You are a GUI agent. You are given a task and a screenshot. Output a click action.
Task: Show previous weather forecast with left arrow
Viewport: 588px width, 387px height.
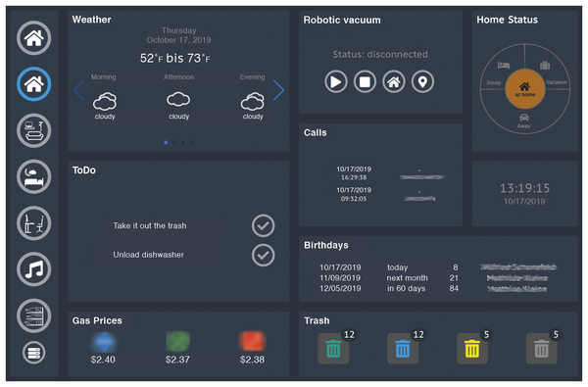pyautogui.click(x=78, y=90)
